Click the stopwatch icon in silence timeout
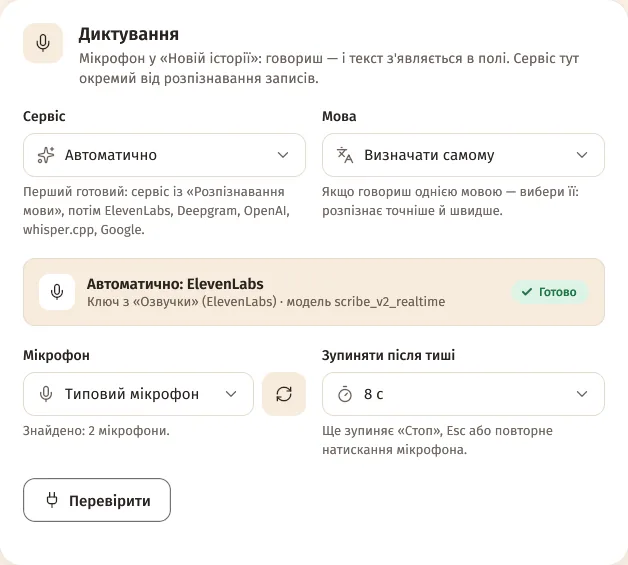Image resolution: width=628 pixels, height=565 pixels. (x=345, y=394)
